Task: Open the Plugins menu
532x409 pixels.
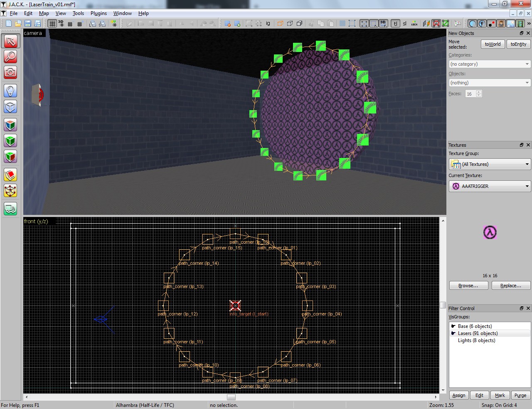Action: (x=99, y=13)
